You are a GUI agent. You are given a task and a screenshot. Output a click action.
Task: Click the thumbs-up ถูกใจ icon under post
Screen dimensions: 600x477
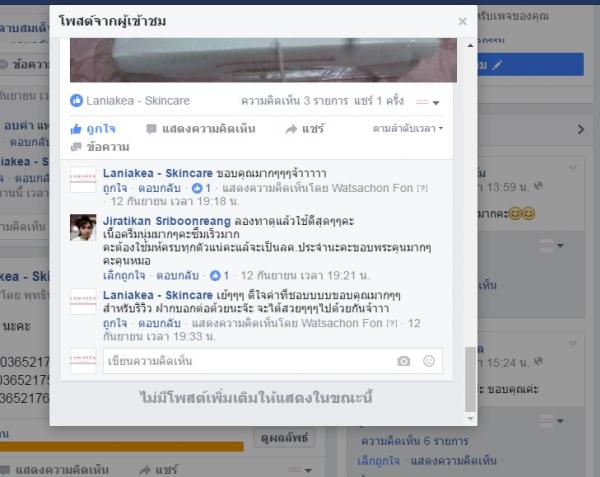pyautogui.click(x=76, y=129)
